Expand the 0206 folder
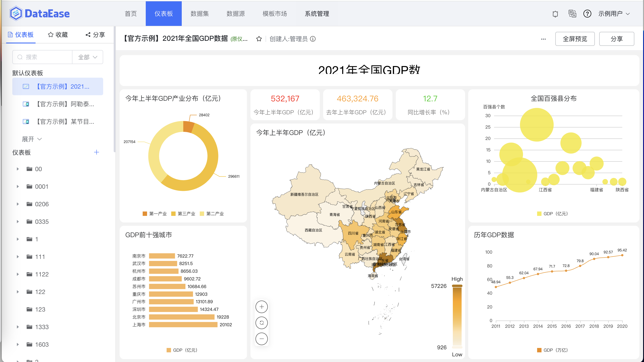The image size is (644, 362). pyautogui.click(x=18, y=204)
